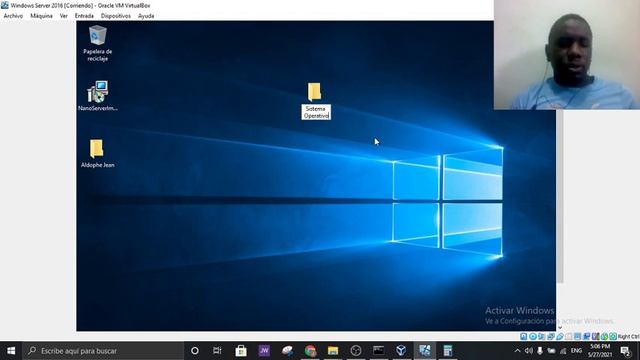
Task: Open the Action Center notifications icon
Action: pyautogui.click(x=625, y=351)
